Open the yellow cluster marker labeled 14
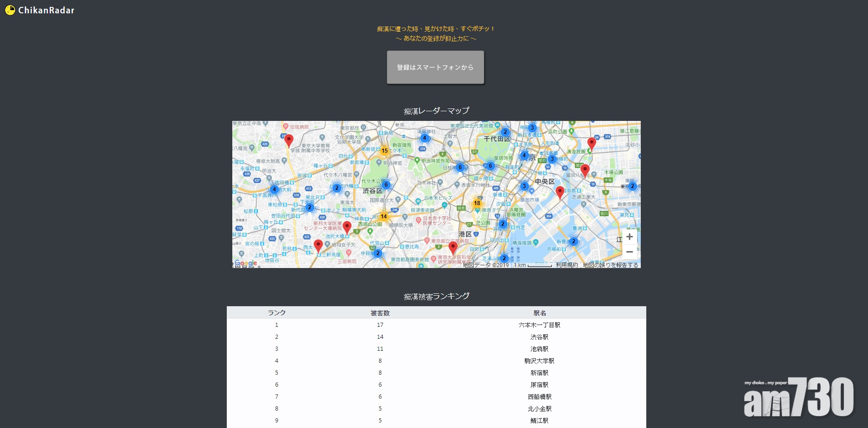Image resolution: width=868 pixels, height=428 pixels. click(x=384, y=217)
